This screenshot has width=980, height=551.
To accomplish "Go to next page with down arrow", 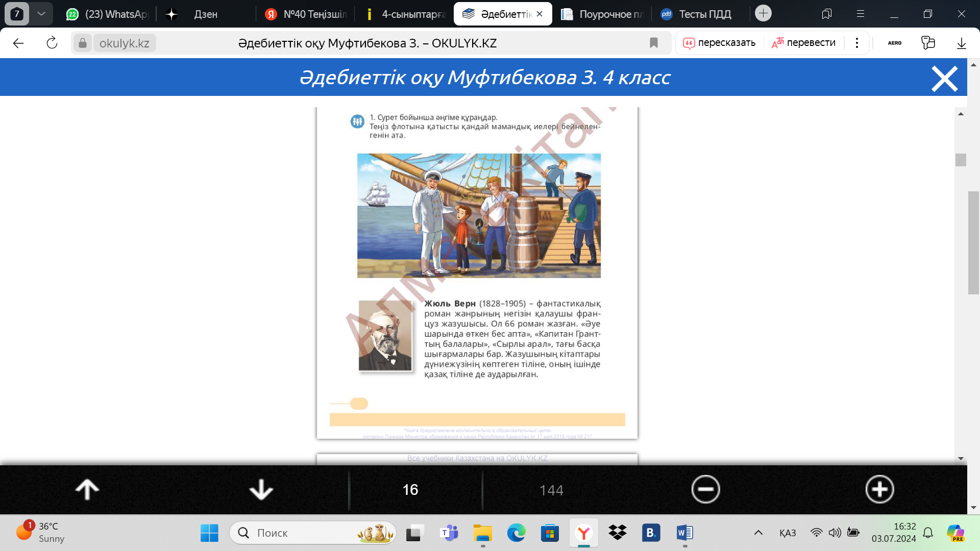I will pos(261,489).
